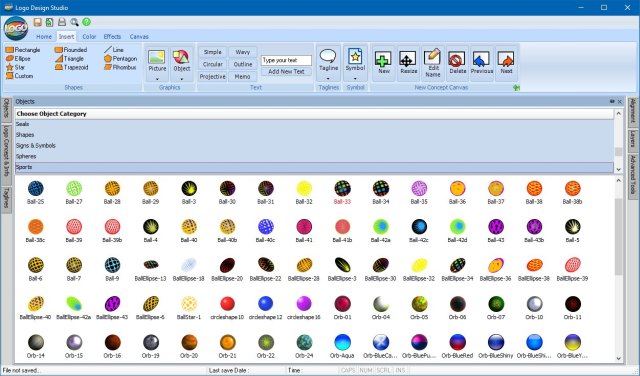The image size is (640, 376).
Task: Click the green help question icon
Action: [86, 22]
